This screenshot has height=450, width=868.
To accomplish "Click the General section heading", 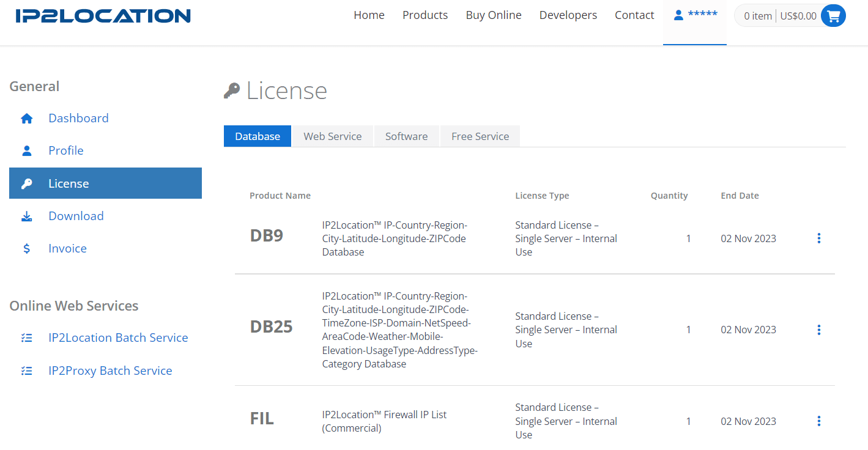I will pyautogui.click(x=34, y=86).
